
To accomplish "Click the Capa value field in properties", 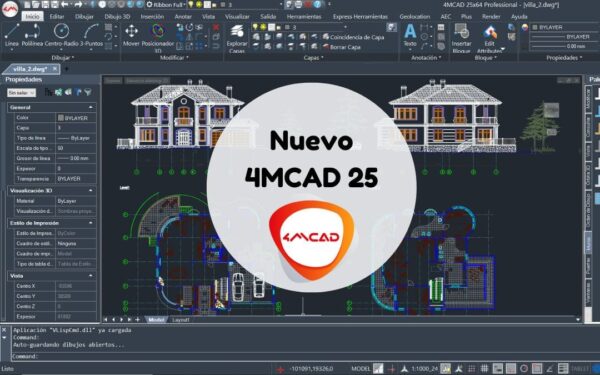I will 76,128.
